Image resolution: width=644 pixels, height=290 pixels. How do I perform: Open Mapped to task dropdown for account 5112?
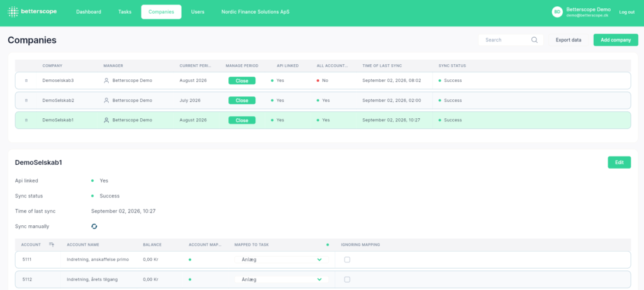coord(282,279)
